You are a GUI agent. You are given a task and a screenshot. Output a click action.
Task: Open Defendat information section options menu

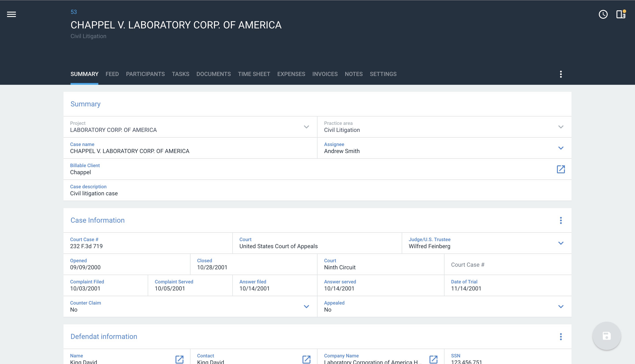tap(561, 336)
